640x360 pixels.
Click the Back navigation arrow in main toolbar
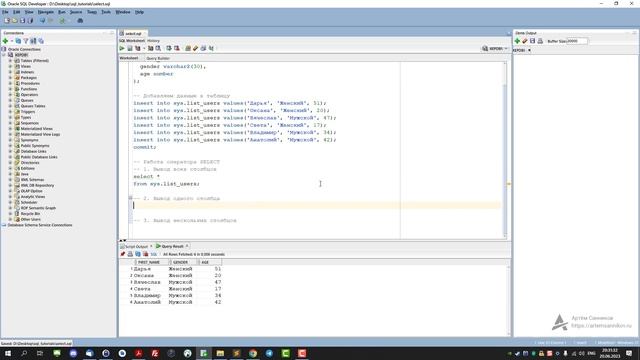42,20
